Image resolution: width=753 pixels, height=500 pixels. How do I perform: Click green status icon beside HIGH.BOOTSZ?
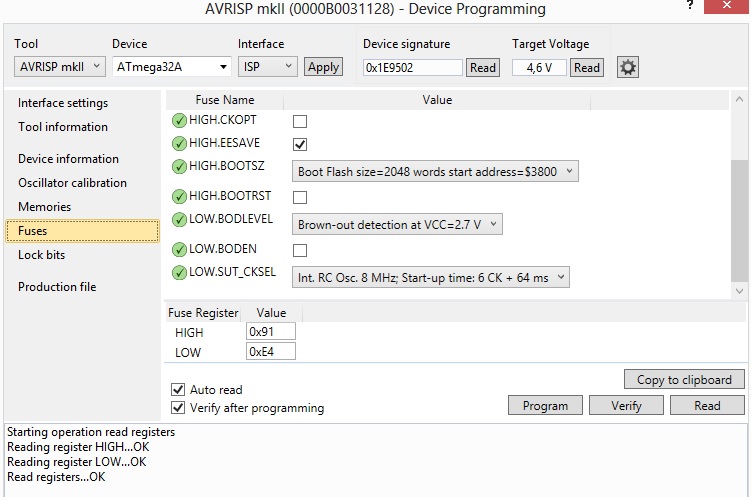(179, 166)
